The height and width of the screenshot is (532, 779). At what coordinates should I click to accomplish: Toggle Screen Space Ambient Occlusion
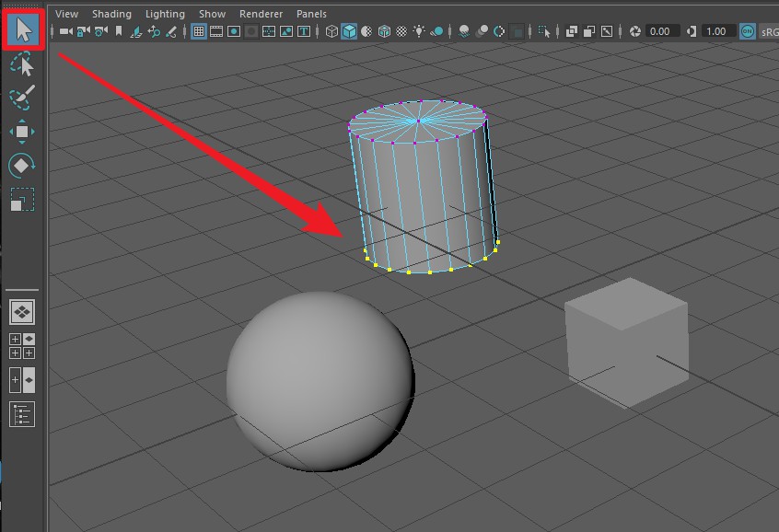coord(463,32)
